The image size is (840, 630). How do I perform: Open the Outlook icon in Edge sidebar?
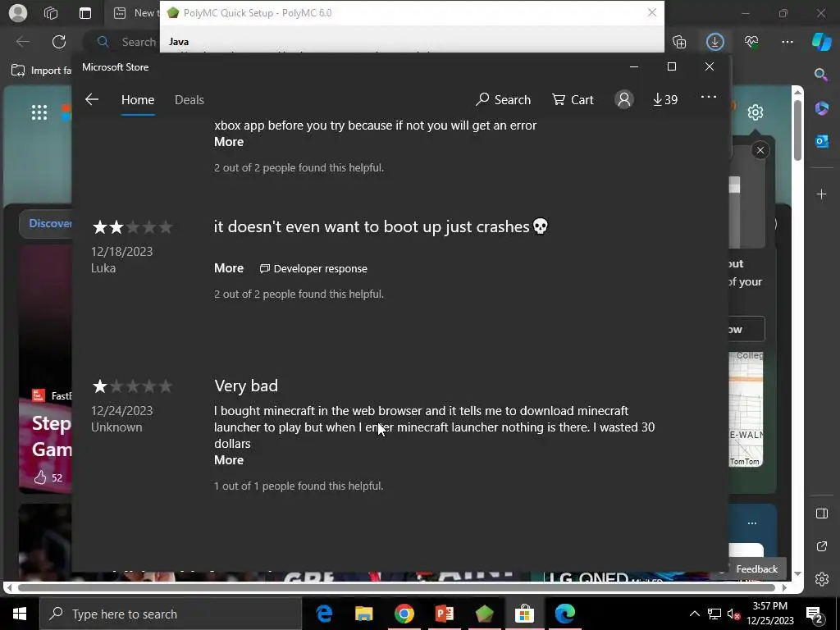tap(821, 141)
